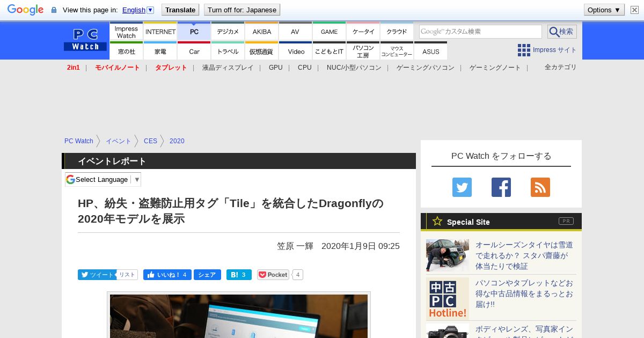The height and width of the screenshot is (338, 644).
Task: Click the PR badge icon
Action: coord(566,221)
